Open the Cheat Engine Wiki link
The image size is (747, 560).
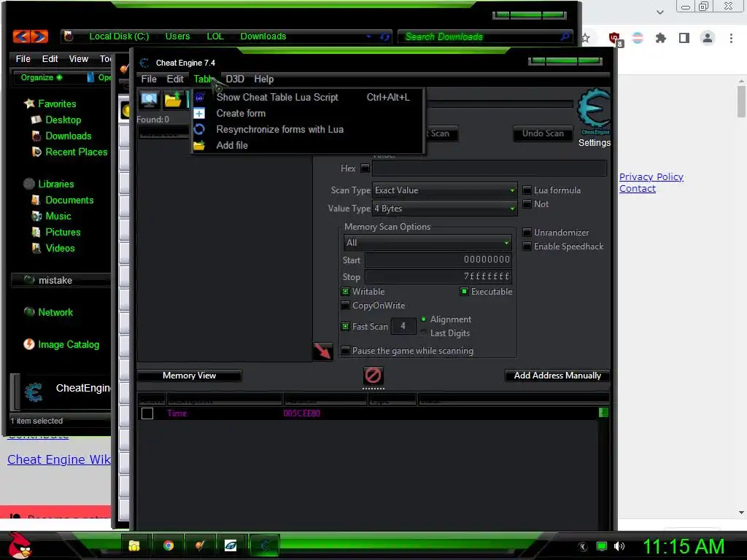click(x=59, y=459)
